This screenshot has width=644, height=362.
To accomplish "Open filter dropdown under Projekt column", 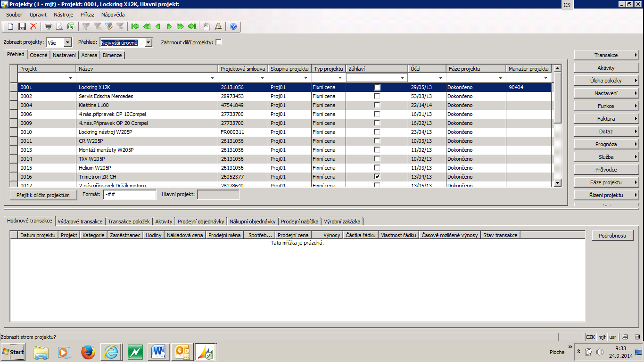I will [x=71, y=78].
